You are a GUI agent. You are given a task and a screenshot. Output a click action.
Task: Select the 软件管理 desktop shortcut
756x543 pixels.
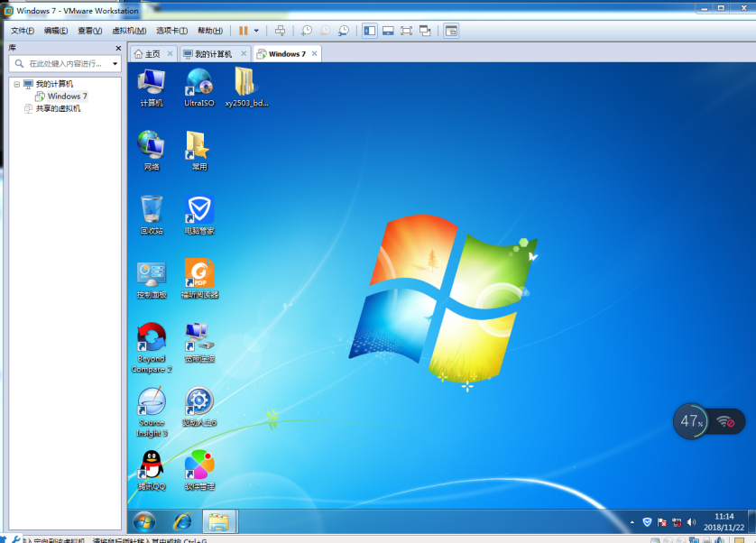(199, 471)
